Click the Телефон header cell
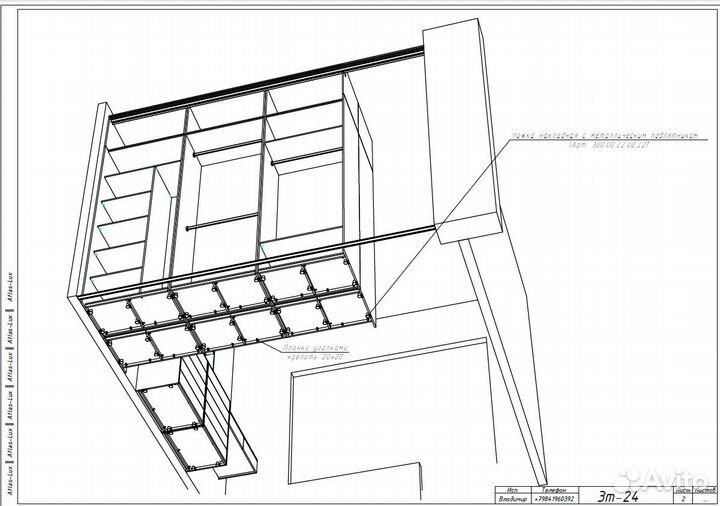 [x=553, y=488]
